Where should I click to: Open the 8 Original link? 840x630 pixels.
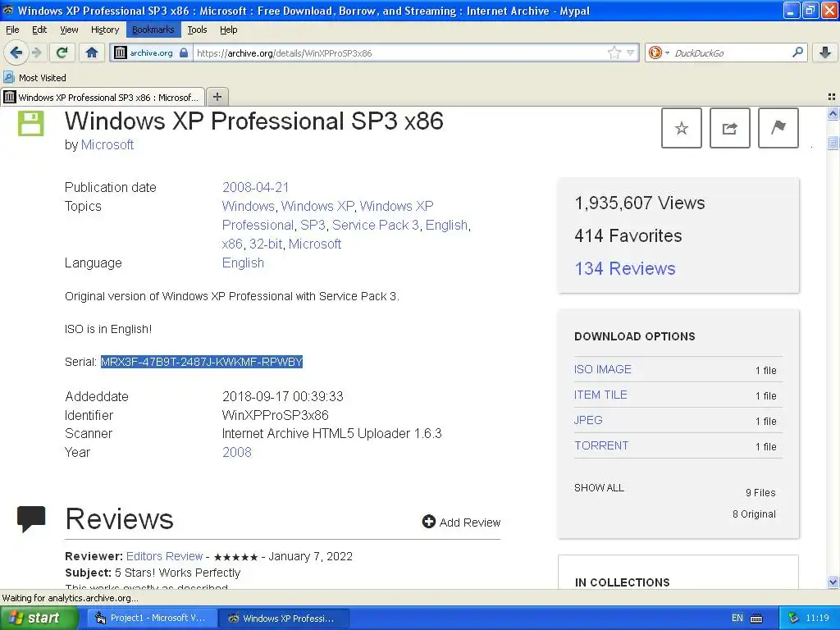(754, 514)
